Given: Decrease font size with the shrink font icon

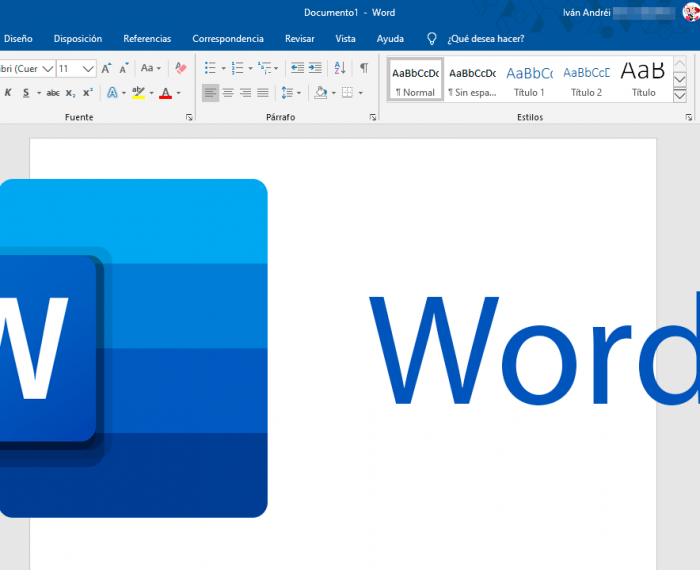Looking at the screenshot, I should point(124,68).
